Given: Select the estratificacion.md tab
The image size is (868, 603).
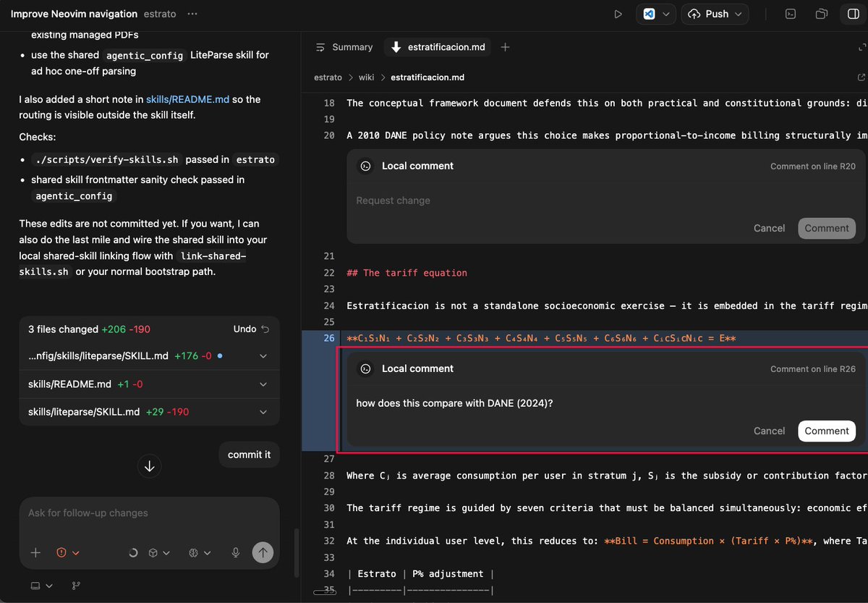Looking at the screenshot, I should click(x=438, y=47).
